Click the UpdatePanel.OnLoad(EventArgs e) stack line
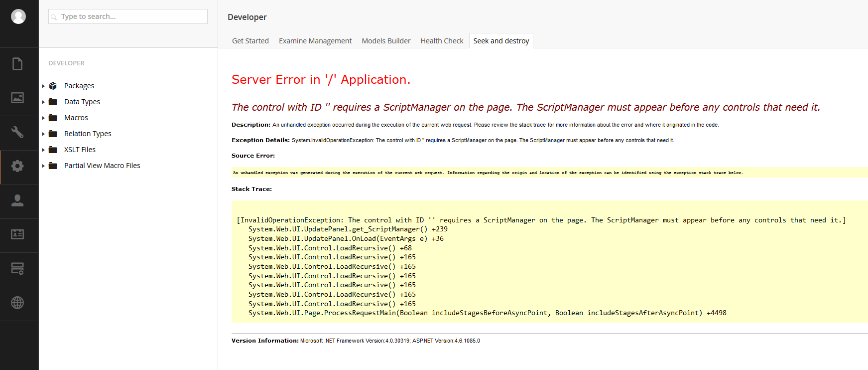The image size is (868, 370). click(346, 239)
